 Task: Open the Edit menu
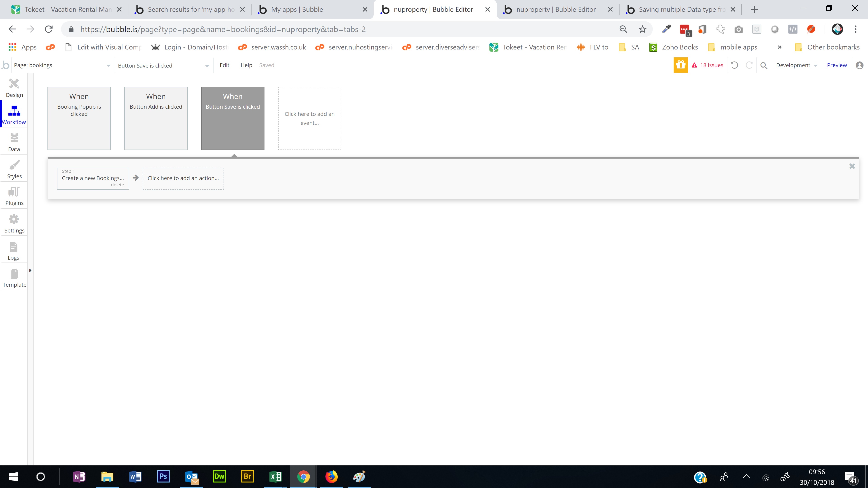224,65
